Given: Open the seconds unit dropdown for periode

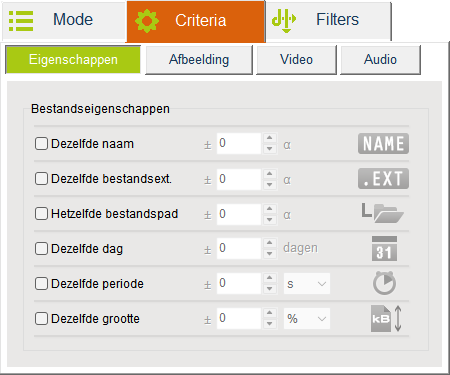Looking at the screenshot, I should (307, 284).
